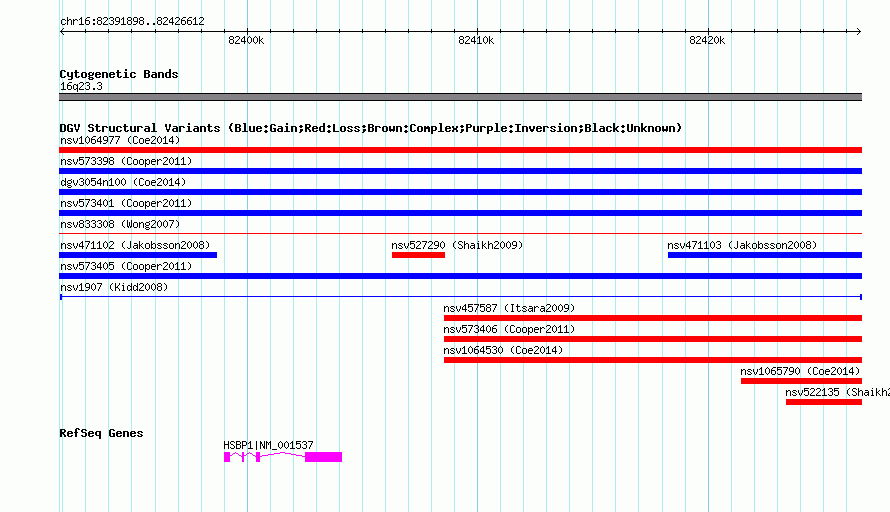Viewport: 890px width, 512px height.
Task: Click the first HSBP1 exon block
Action: [227, 457]
